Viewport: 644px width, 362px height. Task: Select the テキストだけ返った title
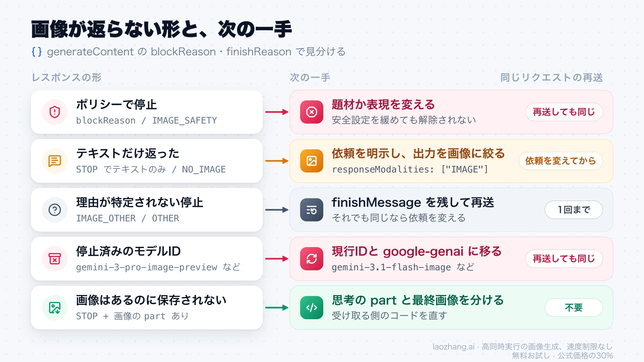point(128,153)
